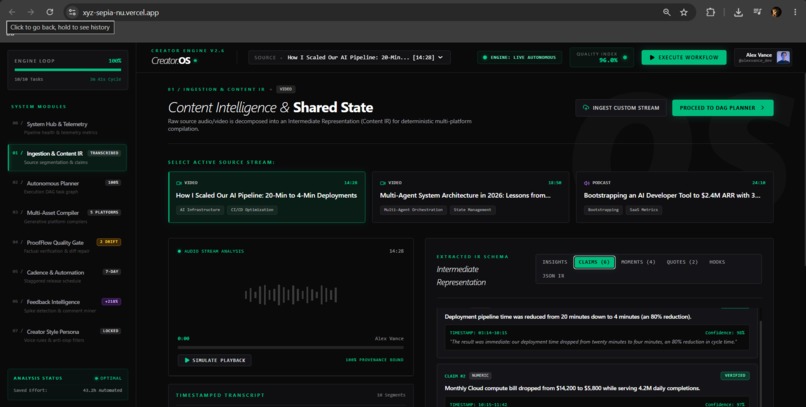Select the Bootstrapping an AI Developer Tool card
The width and height of the screenshot is (806, 407).
coord(674,197)
